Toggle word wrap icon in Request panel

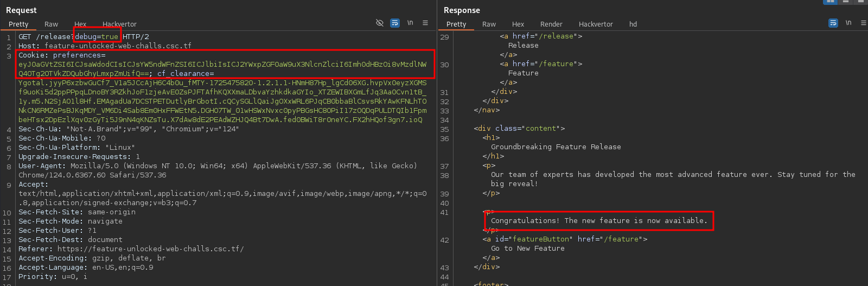click(395, 23)
